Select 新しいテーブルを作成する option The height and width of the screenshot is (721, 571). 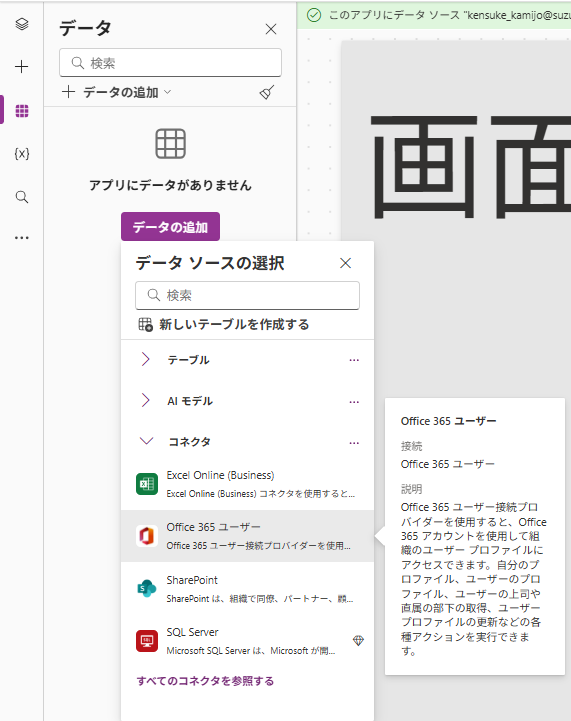pos(224,324)
